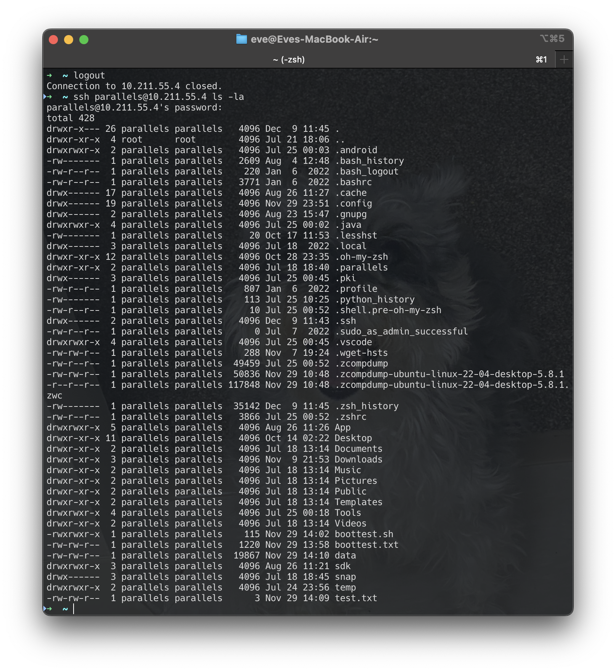Image resolution: width=616 pixels, height=672 pixels.
Task: Open a new tab with the plus button
Action: [564, 59]
